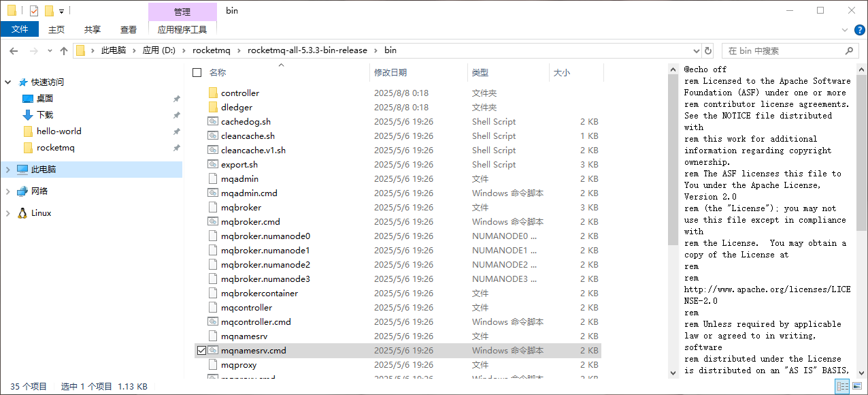The image size is (868, 395).
Task: Open the 文件 menu
Action: 20,29
